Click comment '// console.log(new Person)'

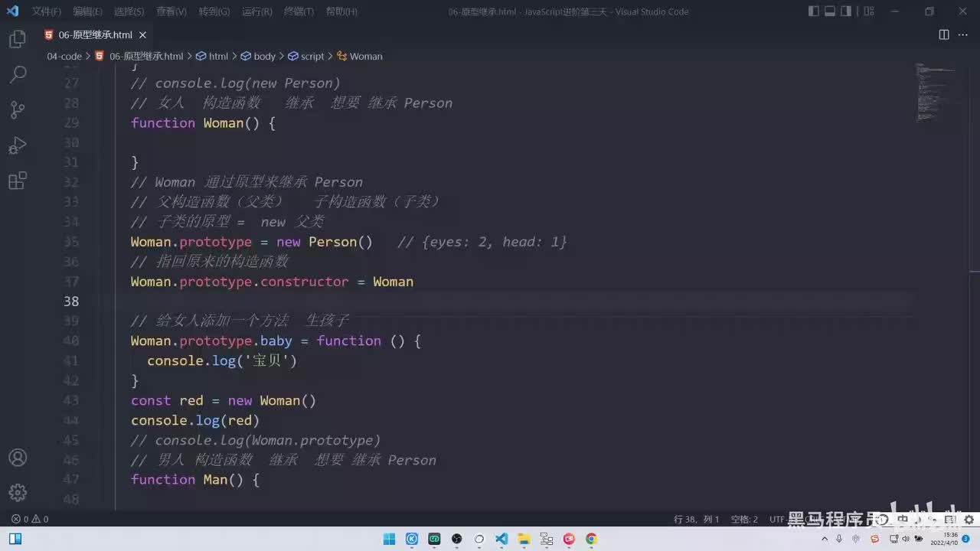(236, 83)
